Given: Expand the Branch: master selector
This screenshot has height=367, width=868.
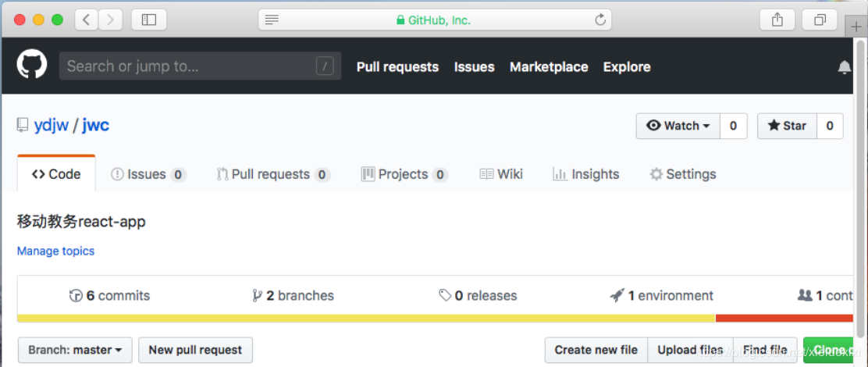Looking at the screenshot, I should pyautogui.click(x=75, y=350).
